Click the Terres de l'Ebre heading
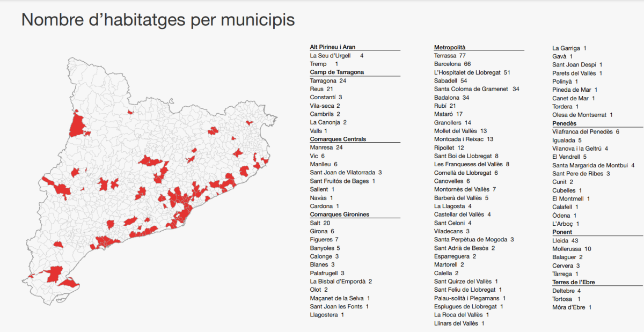The image size is (644, 332). (574, 282)
